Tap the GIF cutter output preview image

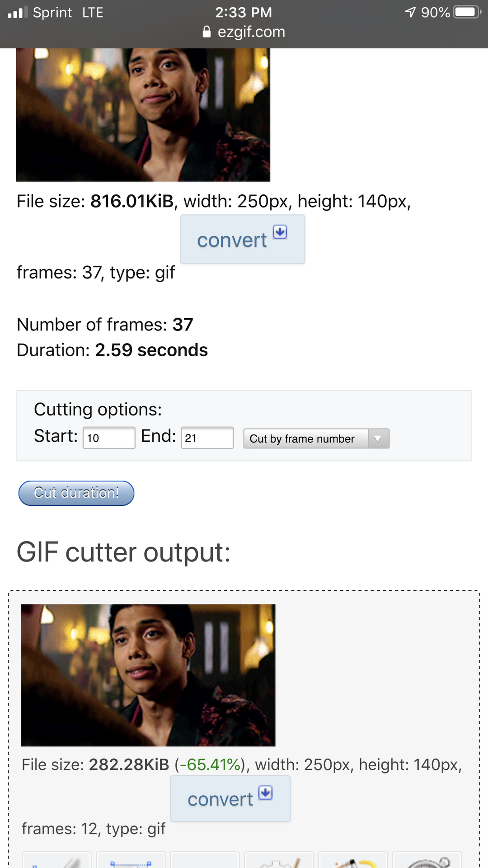coord(148,675)
